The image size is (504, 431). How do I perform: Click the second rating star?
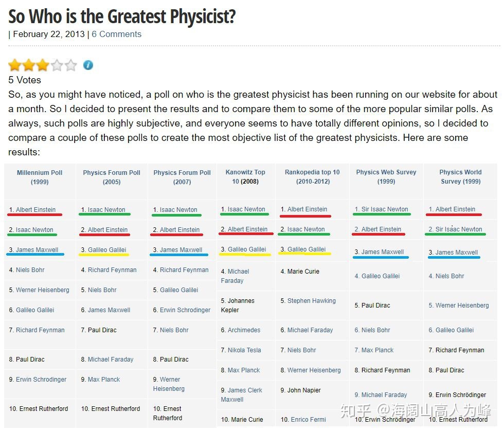pyautogui.click(x=28, y=65)
